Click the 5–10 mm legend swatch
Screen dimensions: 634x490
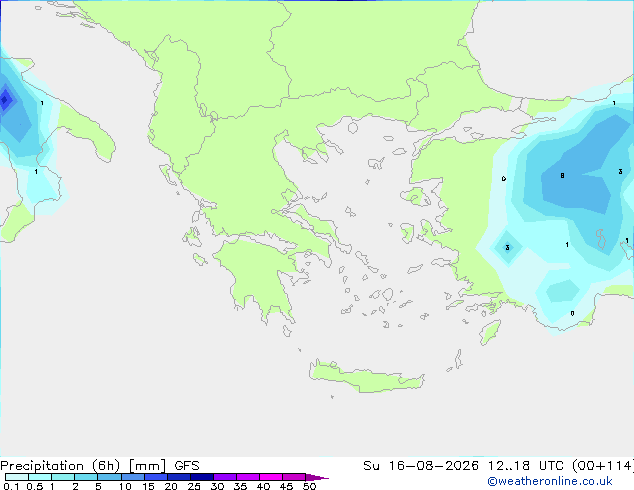pos(109,477)
